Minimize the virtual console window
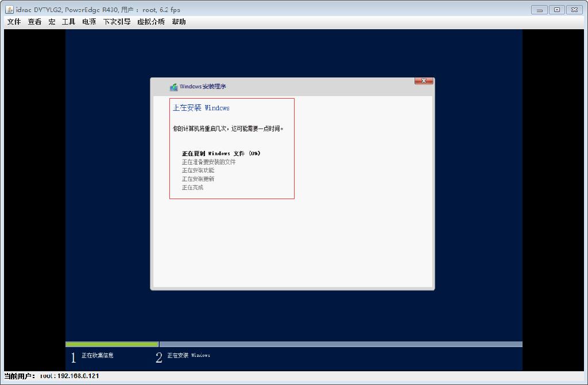 pos(539,9)
